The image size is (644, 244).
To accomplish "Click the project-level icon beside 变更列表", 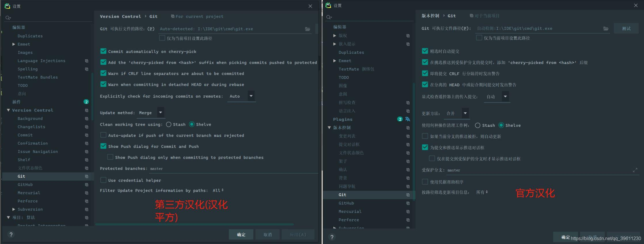I will tap(408, 136).
